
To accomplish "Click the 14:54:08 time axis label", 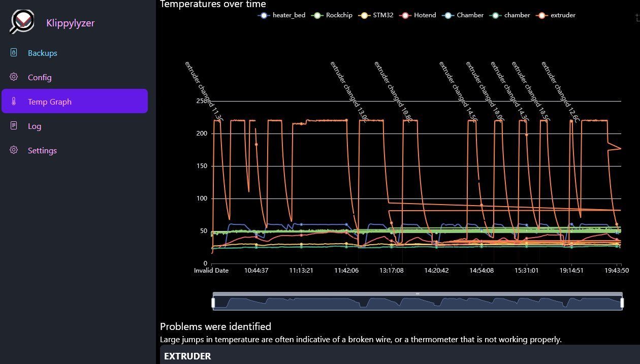I will tap(482, 271).
